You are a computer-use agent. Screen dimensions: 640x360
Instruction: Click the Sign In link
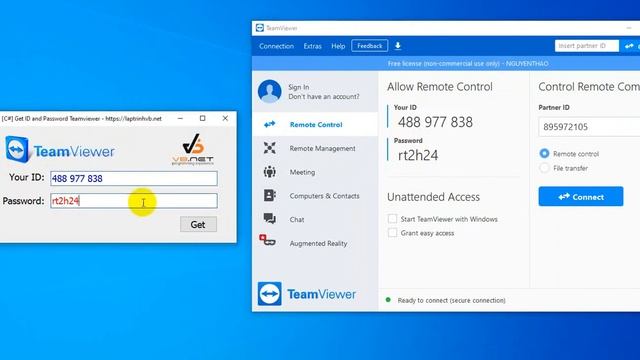coord(299,87)
